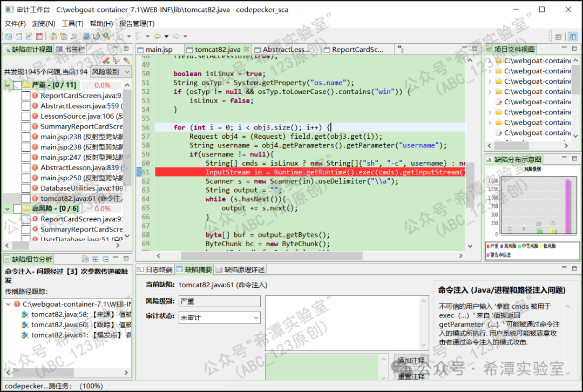Click the tree filter icon in defect audit view
This screenshot has height=392, width=583.
tap(117, 60)
